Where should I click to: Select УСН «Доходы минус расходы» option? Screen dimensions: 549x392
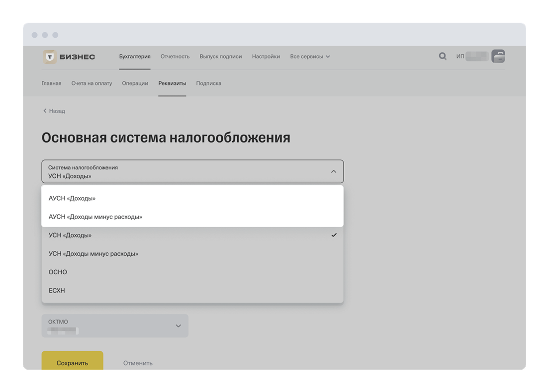tap(93, 253)
